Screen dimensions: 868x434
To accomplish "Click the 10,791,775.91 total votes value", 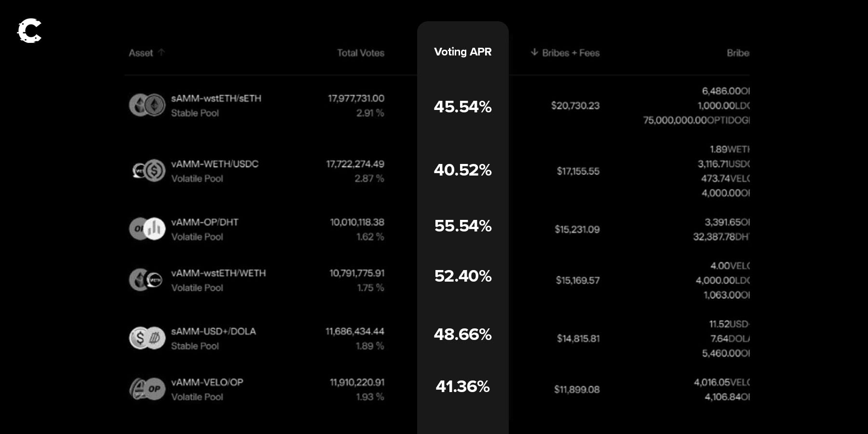I will pos(357,273).
